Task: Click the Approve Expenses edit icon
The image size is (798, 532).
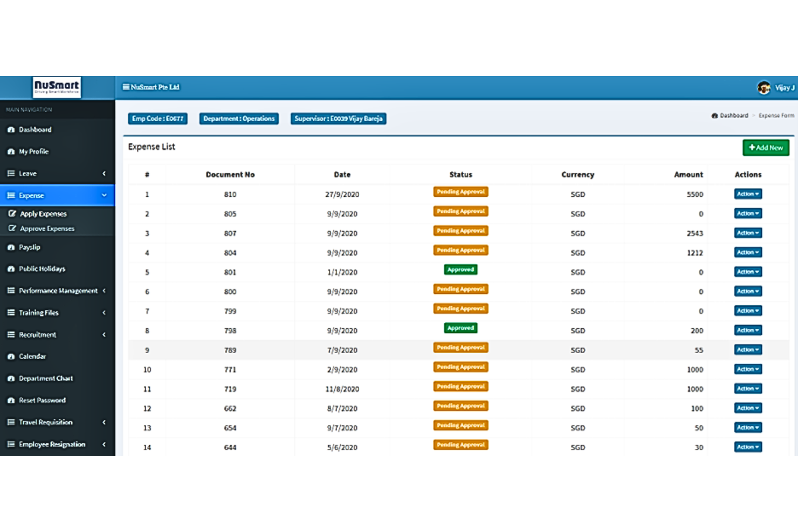Action: tap(12, 229)
